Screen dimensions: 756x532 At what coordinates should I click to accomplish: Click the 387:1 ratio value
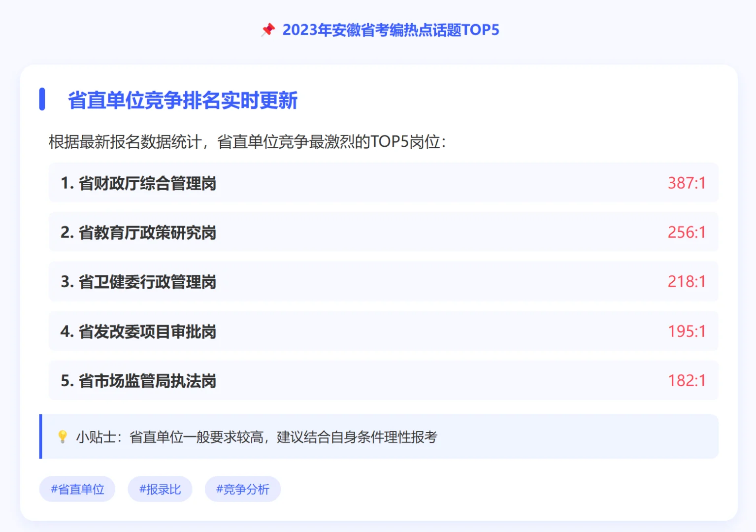[687, 183]
